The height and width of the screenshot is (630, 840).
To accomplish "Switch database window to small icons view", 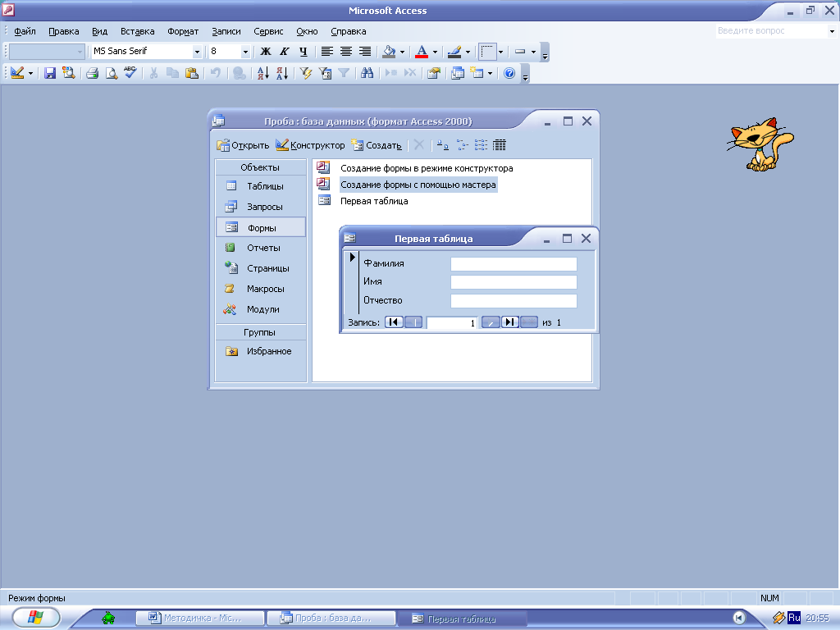I will click(x=462, y=144).
